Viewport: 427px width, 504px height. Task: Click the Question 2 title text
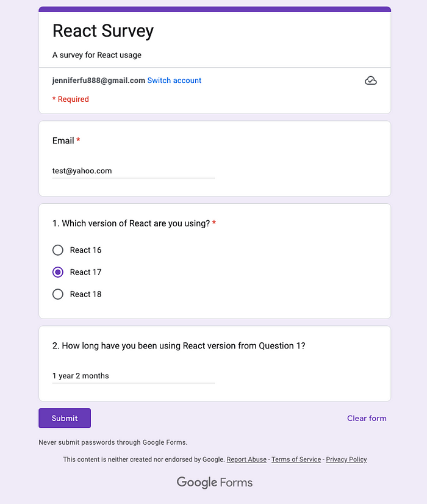179,346
